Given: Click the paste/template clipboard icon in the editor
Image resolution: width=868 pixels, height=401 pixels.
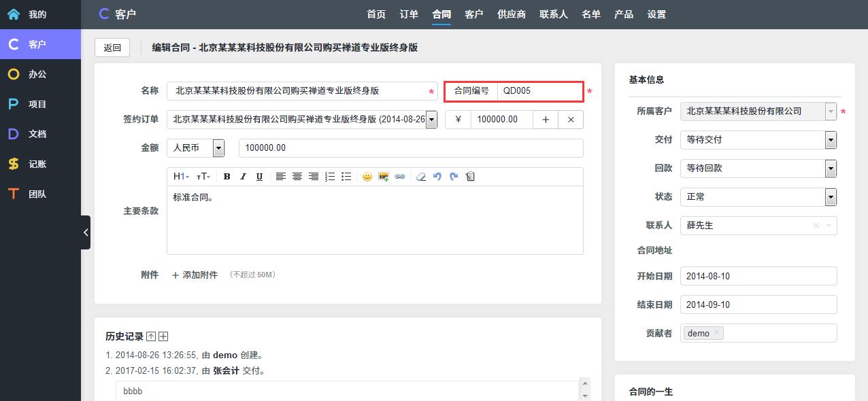Looking at the screenshot, I should click(469, 177).
